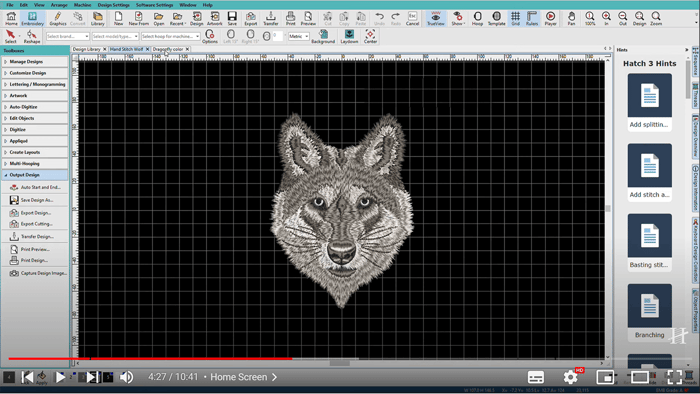Open the Branching hint thumbnail
This screenshot has width=700, height=394.
tap(650, 312)
